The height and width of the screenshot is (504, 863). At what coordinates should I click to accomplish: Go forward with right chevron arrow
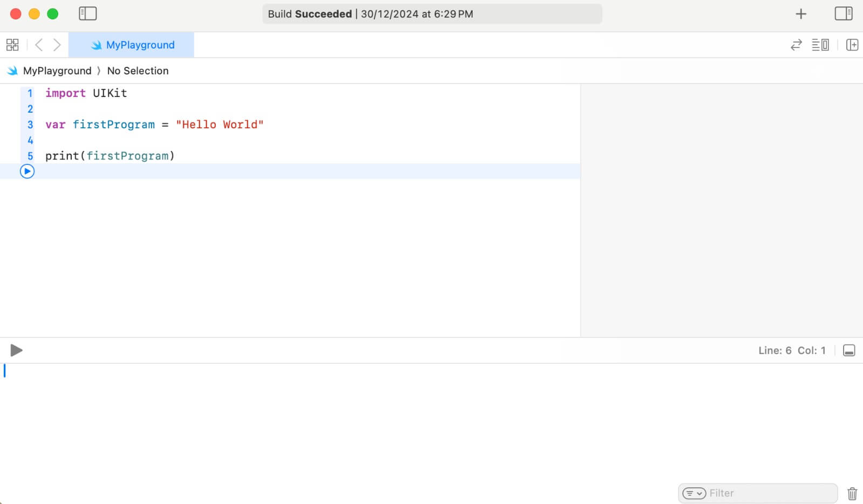(x=57, y=45)
